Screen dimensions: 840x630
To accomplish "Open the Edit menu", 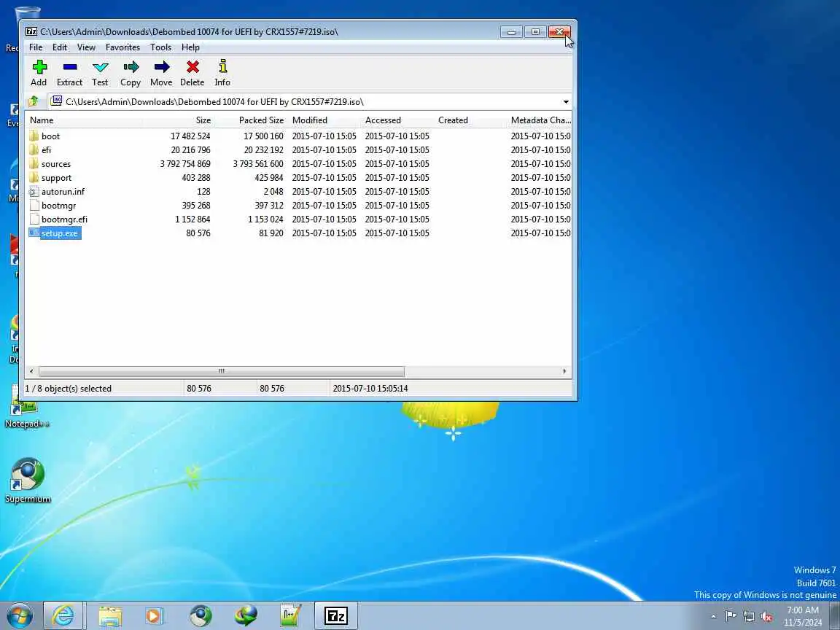I will point(60,47).
